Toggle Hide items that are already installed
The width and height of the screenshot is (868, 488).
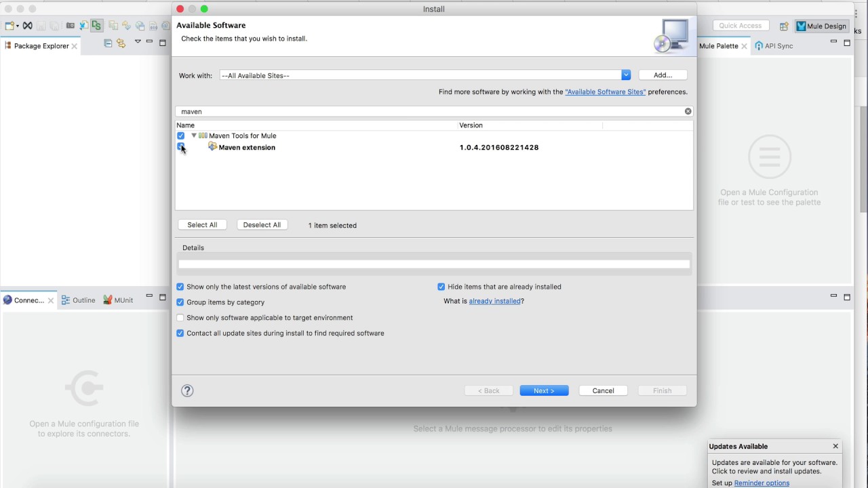(441, 287)
